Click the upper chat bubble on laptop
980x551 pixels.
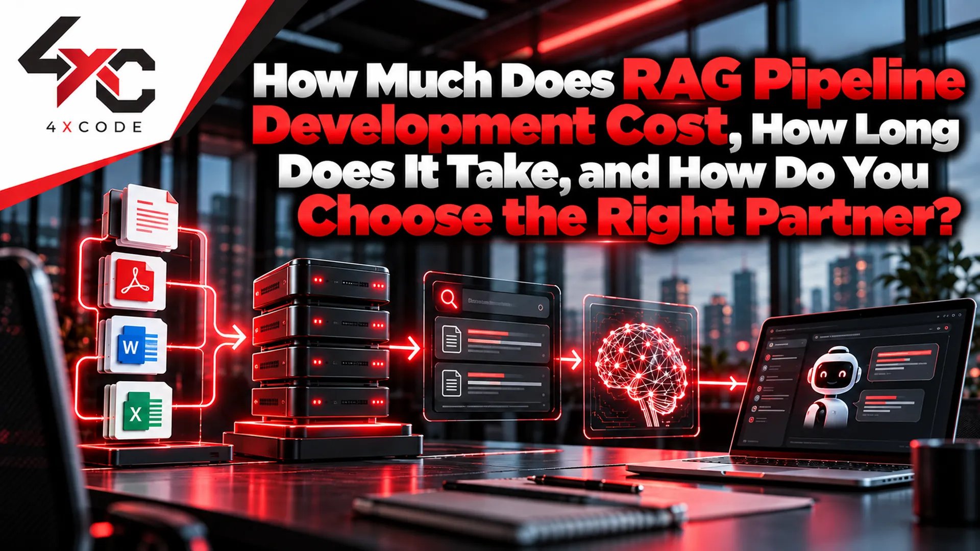click(904, 362)
